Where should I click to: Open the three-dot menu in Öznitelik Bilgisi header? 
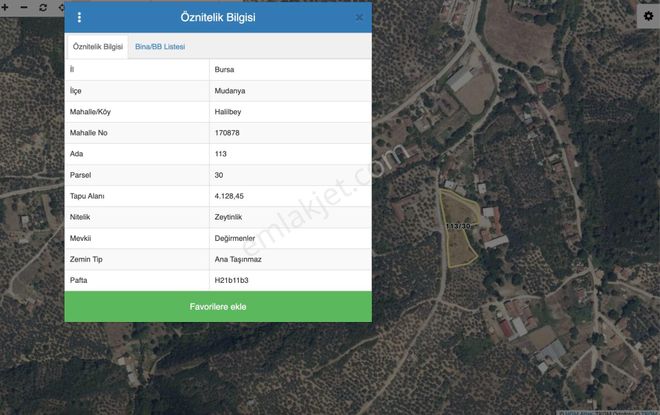79,17
